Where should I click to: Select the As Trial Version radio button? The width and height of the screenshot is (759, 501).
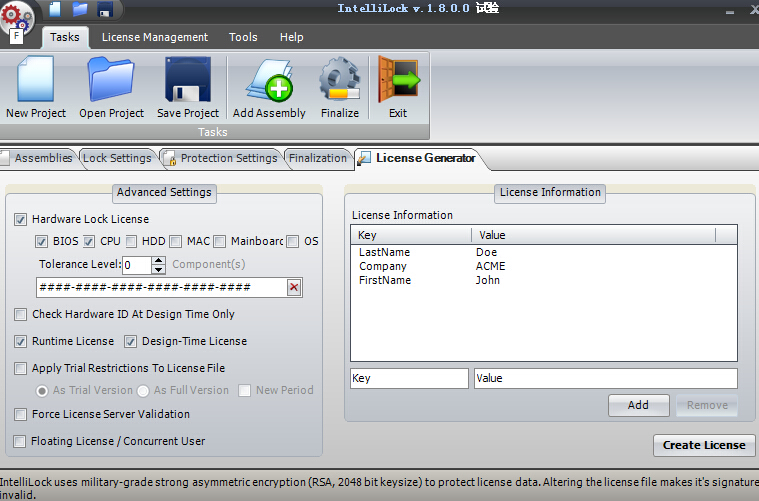[42, 391]
